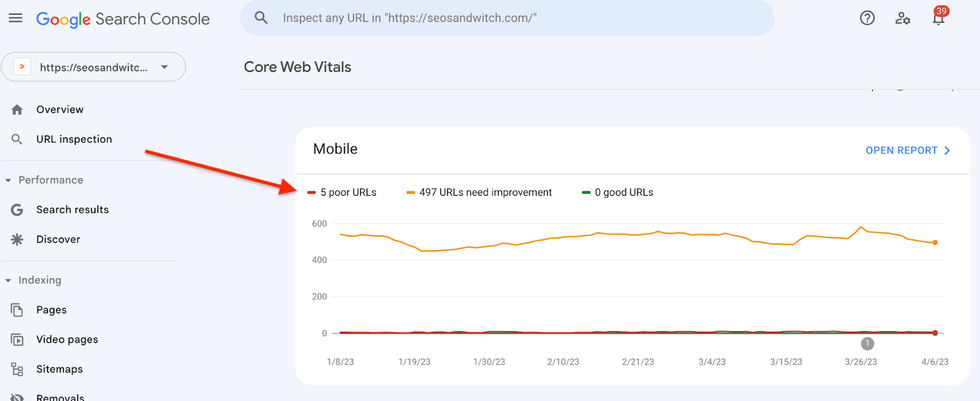Open the property selector dropdown
This screenshot has height=401, width=980.
click(x=164, y=67)
